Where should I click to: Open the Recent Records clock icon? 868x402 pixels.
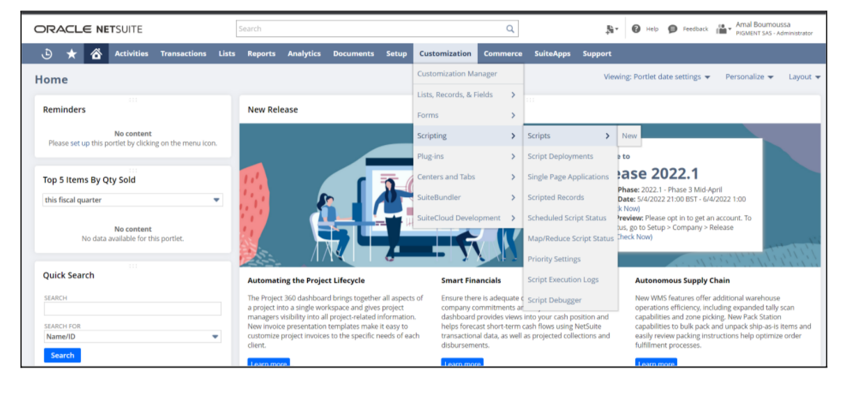coord(47,54)
